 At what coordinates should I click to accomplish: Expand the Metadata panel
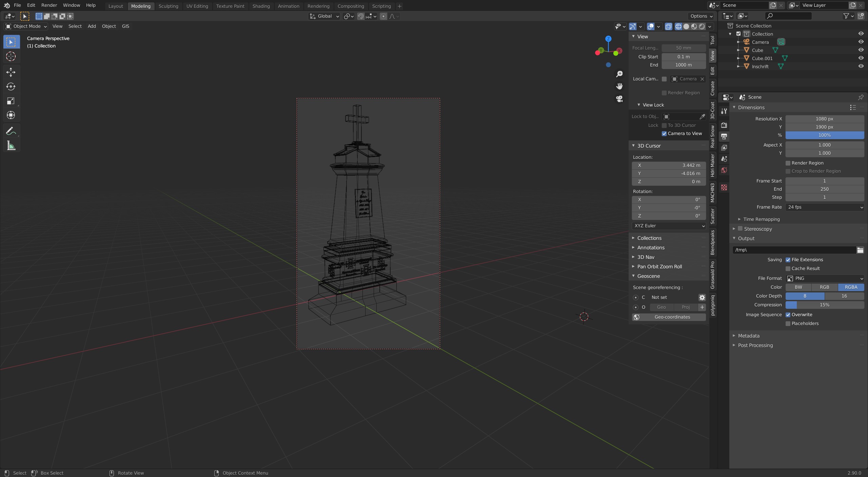tap(748, 336)
